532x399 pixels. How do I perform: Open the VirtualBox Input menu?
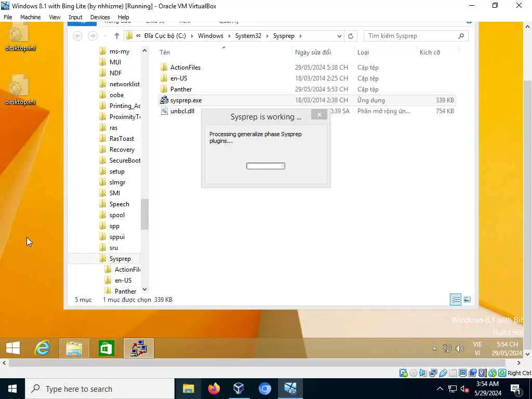coord(75,17)
